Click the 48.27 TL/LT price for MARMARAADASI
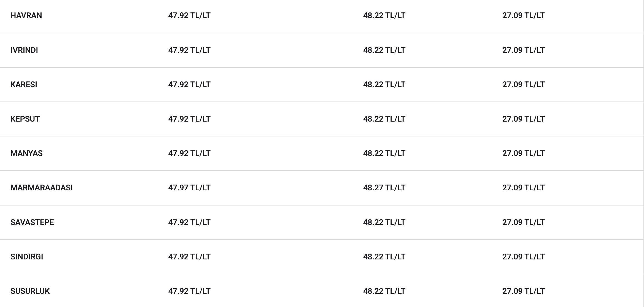 click(x=384, y=188)
